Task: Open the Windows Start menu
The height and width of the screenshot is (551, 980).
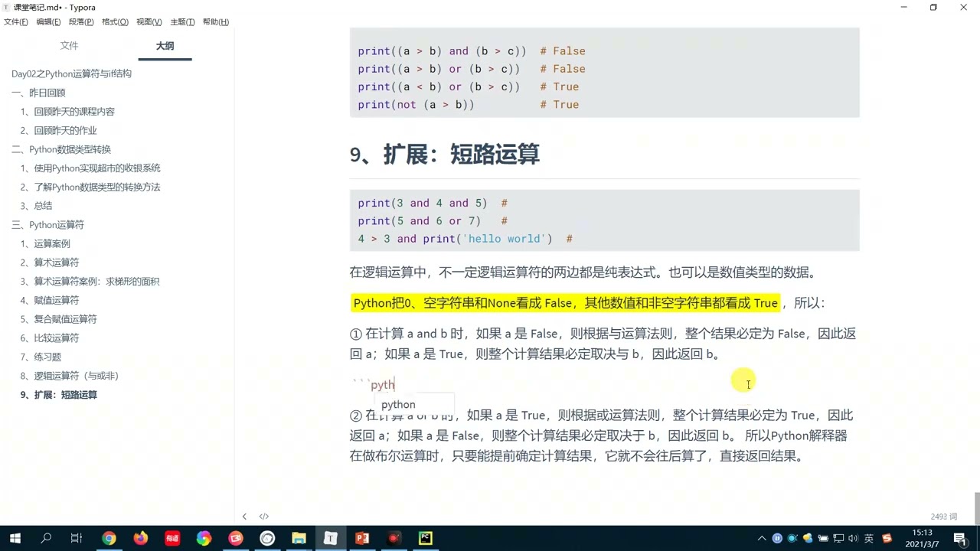Action: point(15,538)
